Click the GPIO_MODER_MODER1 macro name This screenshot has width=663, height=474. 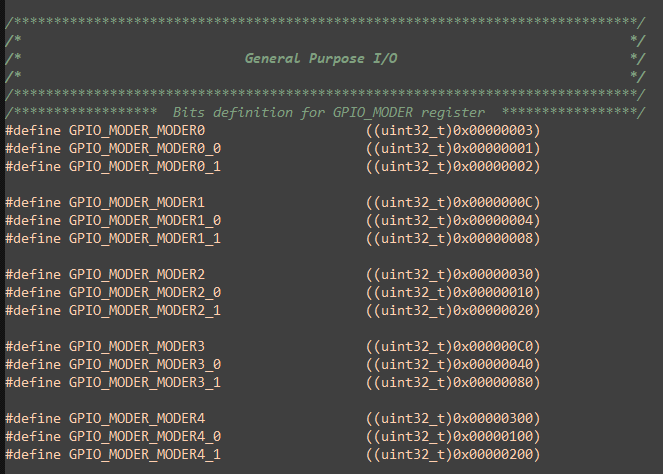click(x=137, y=203)
